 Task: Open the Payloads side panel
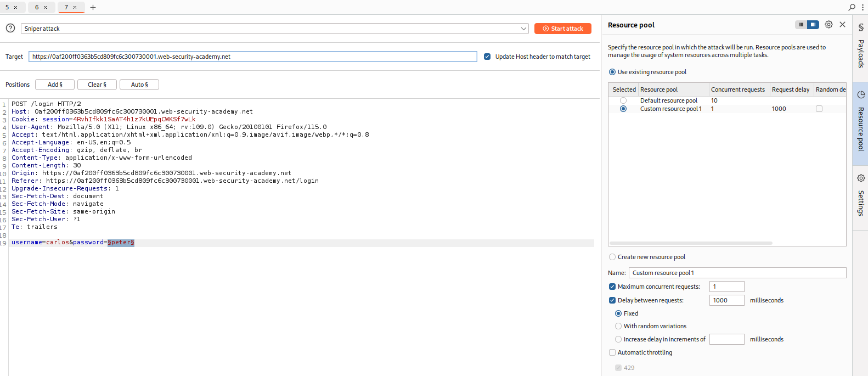[x=860, y=47]
